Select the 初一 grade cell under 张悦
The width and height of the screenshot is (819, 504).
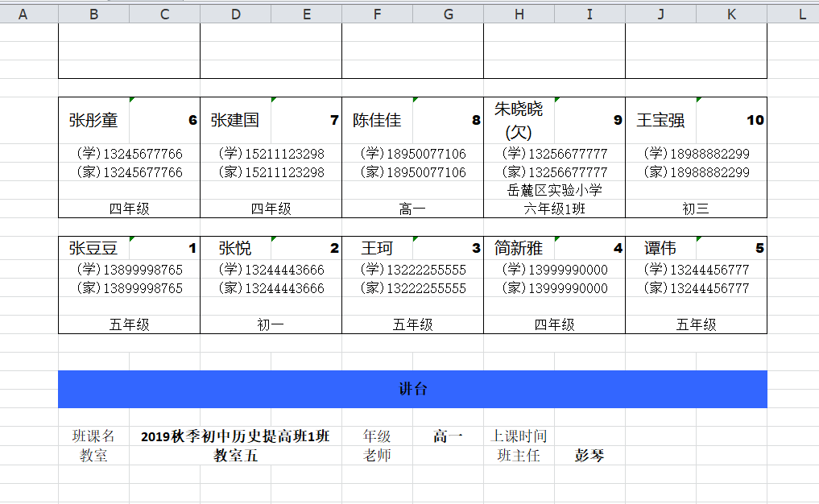pyautogui.click(x=271, y=324)
